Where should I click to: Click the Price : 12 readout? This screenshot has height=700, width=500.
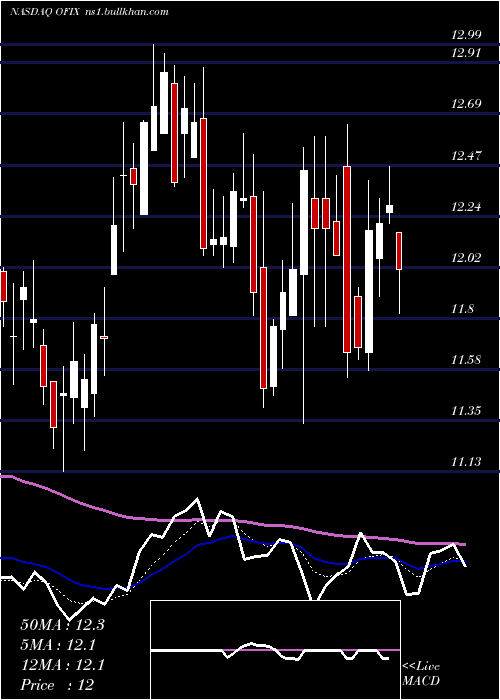[57, 685]
